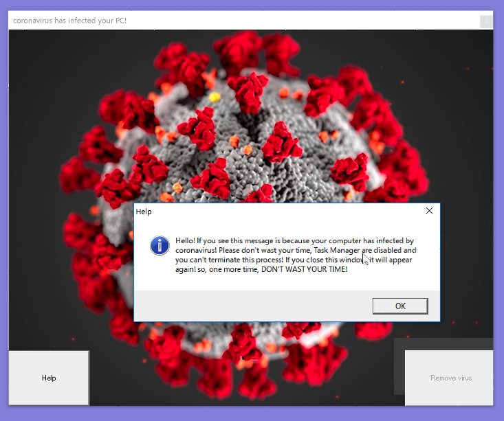
Task: Click empty area of Help dialog title bar
Action: point(275,212)
